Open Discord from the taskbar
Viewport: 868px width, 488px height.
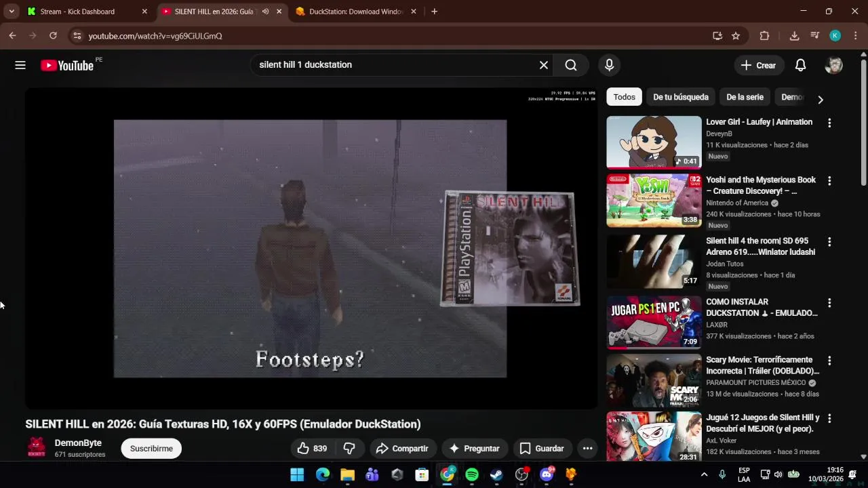point(547,474)
